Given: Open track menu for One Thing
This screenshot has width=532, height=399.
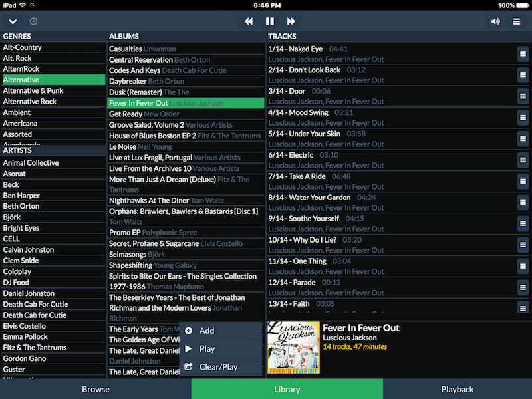Looking at the screenshot, I should (523, 266).
